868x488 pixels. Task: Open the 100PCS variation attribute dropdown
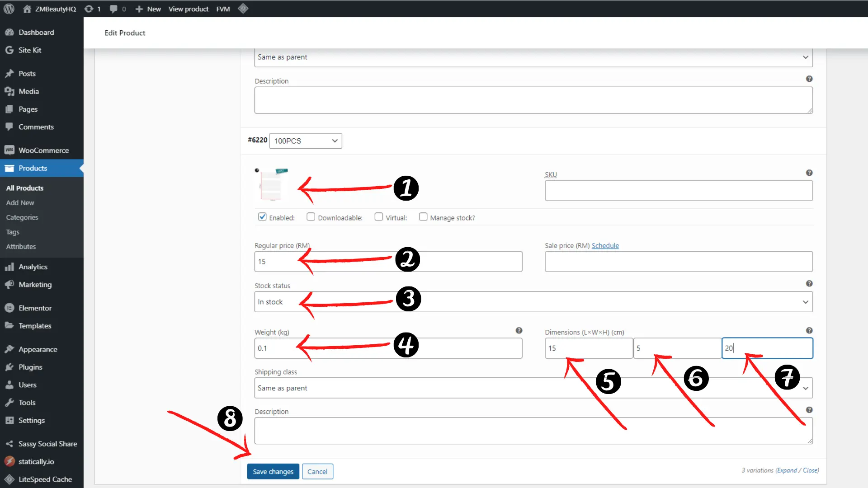[x=306, y=141]
